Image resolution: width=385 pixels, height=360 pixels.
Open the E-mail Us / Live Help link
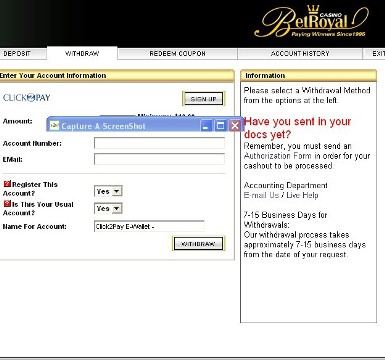pos(281,195)
